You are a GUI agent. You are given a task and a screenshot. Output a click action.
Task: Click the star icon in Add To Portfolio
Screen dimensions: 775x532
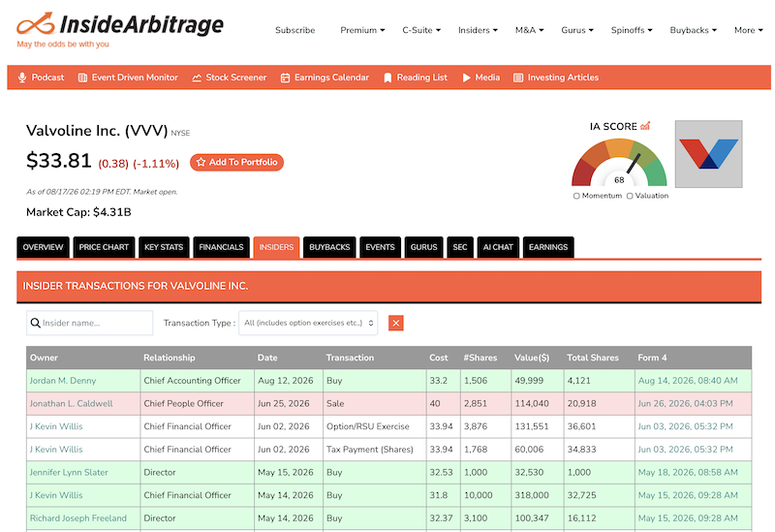tap(201, 162)
